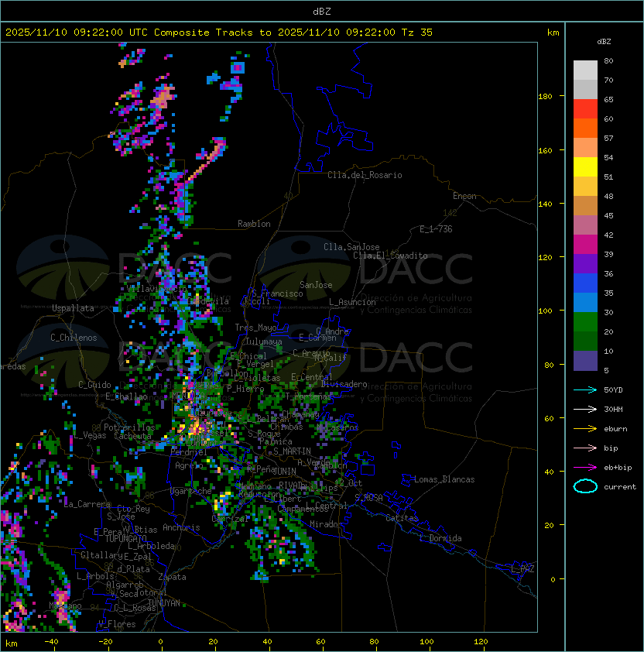This screenshot has height=652, width=644.
Task: Click the 'S_MARTIN' map label
Action: [x=292, y=451]
